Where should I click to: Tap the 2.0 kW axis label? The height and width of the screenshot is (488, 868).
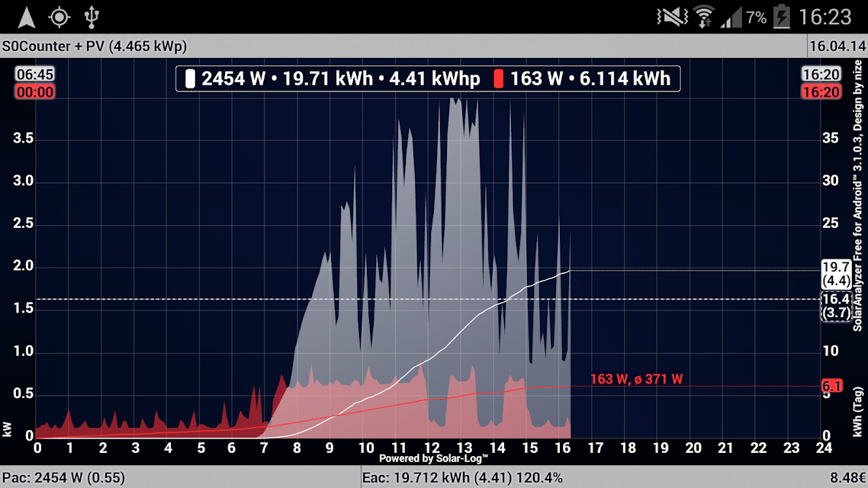(x=23, y=265)
